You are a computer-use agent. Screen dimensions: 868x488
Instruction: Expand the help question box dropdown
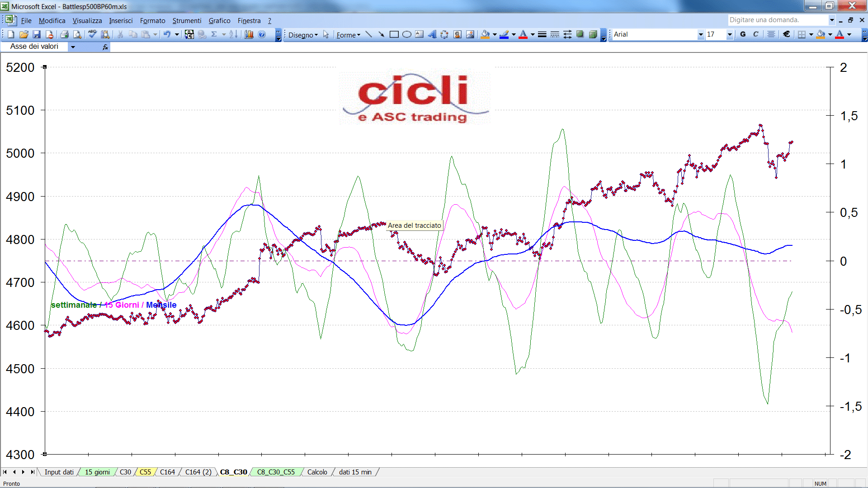(x=831, y=20)
